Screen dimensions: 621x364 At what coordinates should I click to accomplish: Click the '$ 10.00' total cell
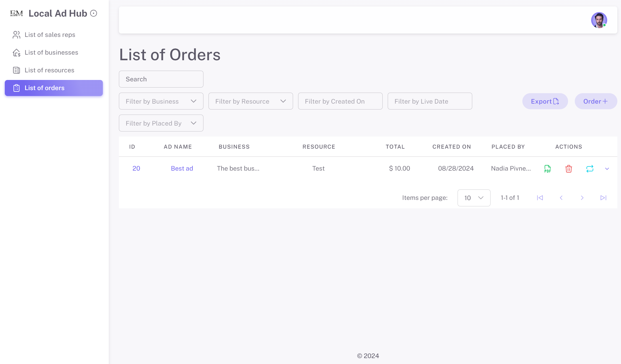coord(400,168)
